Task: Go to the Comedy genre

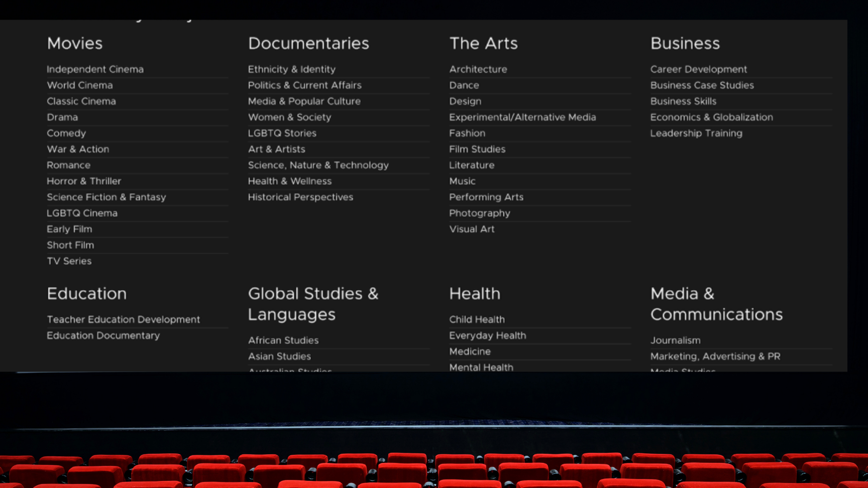Action: coord(66,134)
